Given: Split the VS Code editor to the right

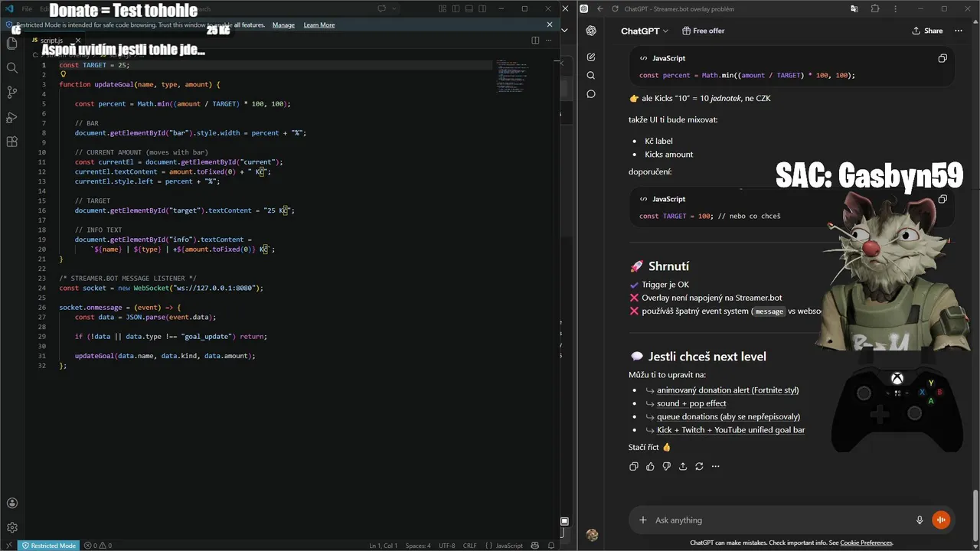Looking at the screenshot, I should (536, 40).
